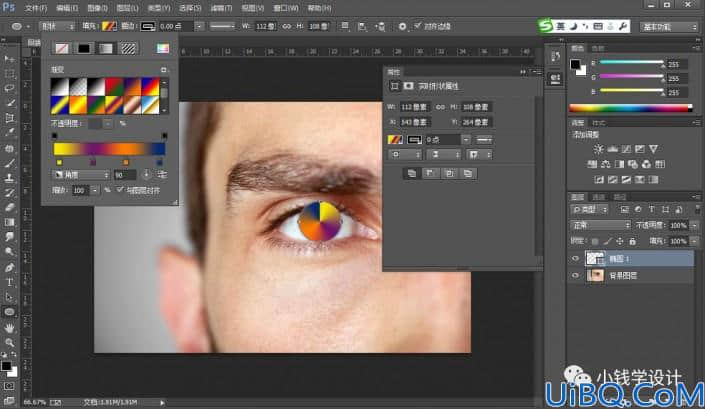705x409 pixels.
Task: Open the layer filter type dropdown
Action: click(589, 209)
